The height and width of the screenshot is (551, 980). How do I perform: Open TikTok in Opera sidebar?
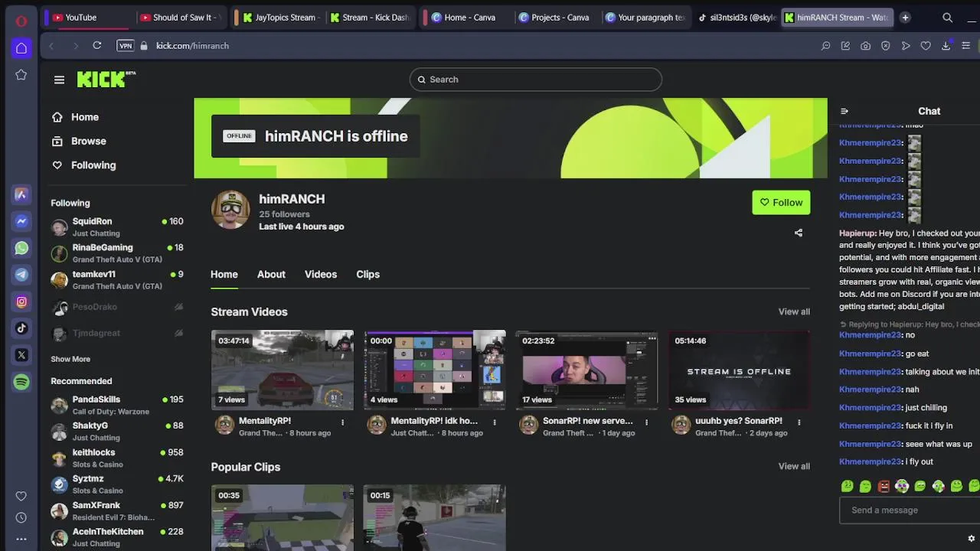[21, 328]
